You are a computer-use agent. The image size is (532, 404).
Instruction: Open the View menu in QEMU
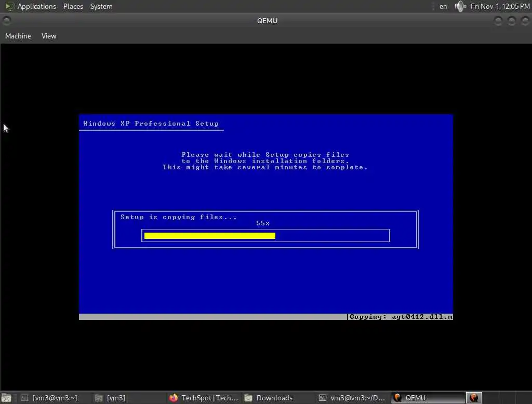point(49,36)
